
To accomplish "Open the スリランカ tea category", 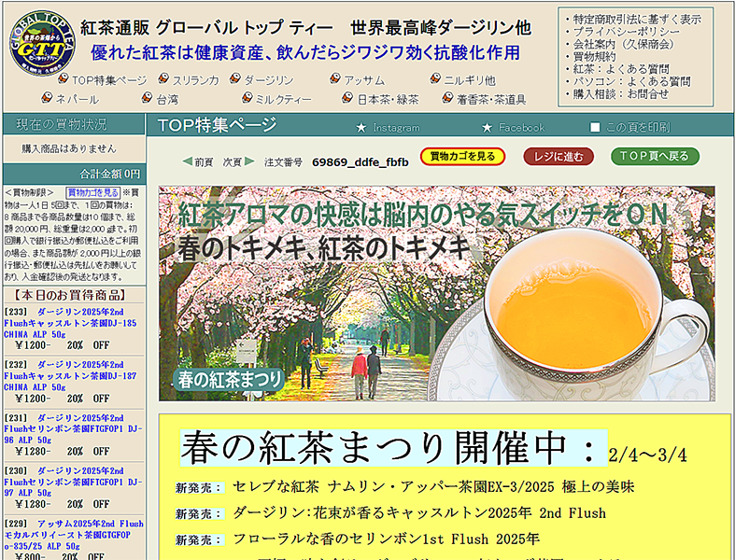I will click(x=195, y=80).
